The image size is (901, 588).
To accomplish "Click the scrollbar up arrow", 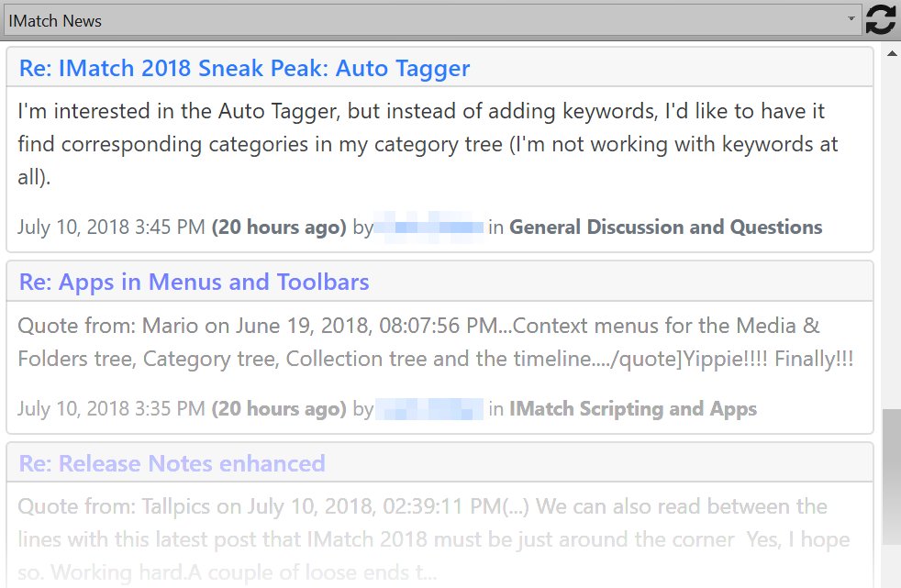I will [x=892, y=54].
